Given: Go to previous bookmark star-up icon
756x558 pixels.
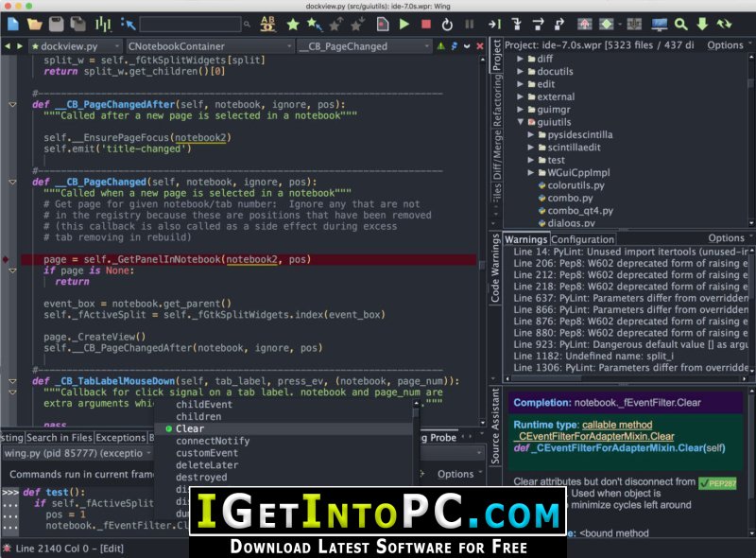Looking at the screenshot, I should click(x=336, y=24).
